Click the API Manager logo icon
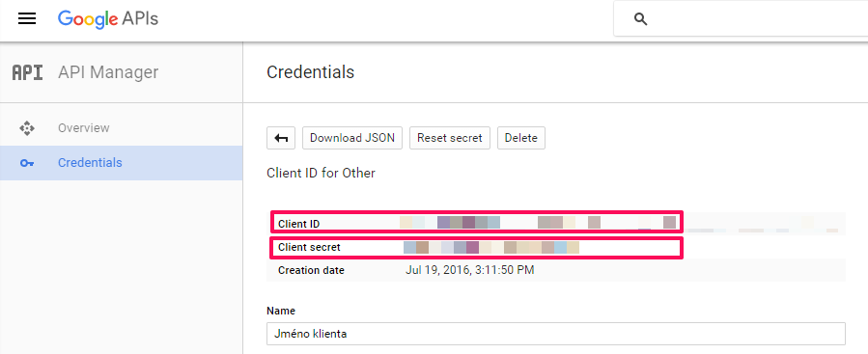 coord(28,72)
